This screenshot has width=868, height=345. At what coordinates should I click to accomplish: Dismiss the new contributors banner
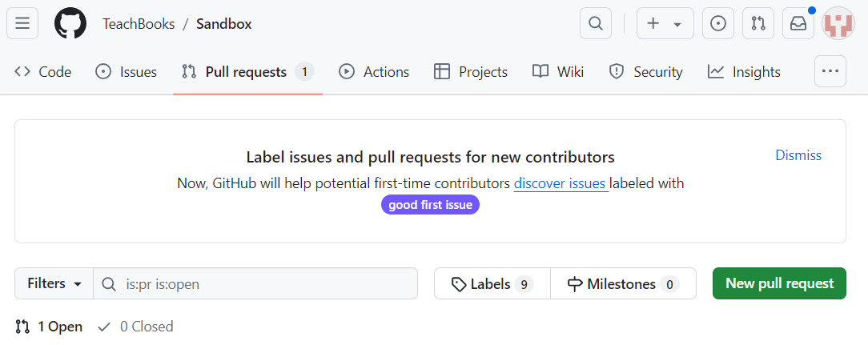(x=798, y=155)
